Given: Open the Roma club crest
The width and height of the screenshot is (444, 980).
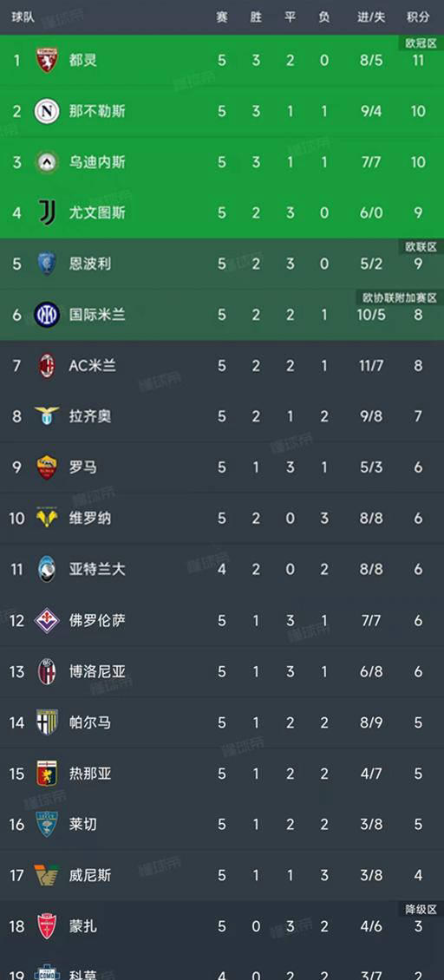Looking at the screenshot, I should [47, 467].
